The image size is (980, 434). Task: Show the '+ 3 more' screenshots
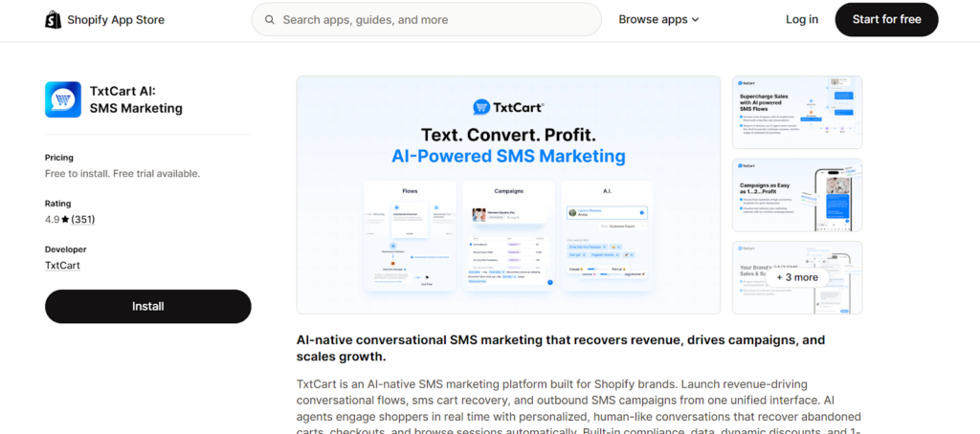(x=796, y=277)
